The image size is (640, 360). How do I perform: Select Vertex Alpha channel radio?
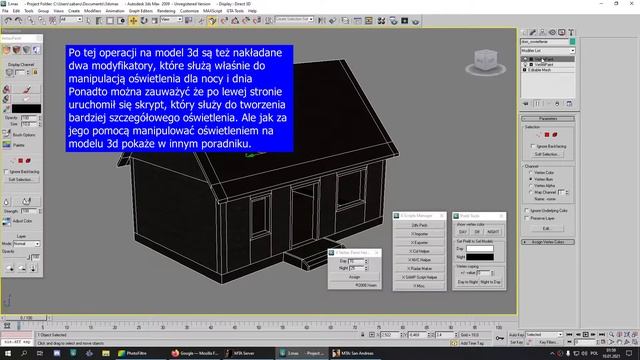[x=531, y=186]
